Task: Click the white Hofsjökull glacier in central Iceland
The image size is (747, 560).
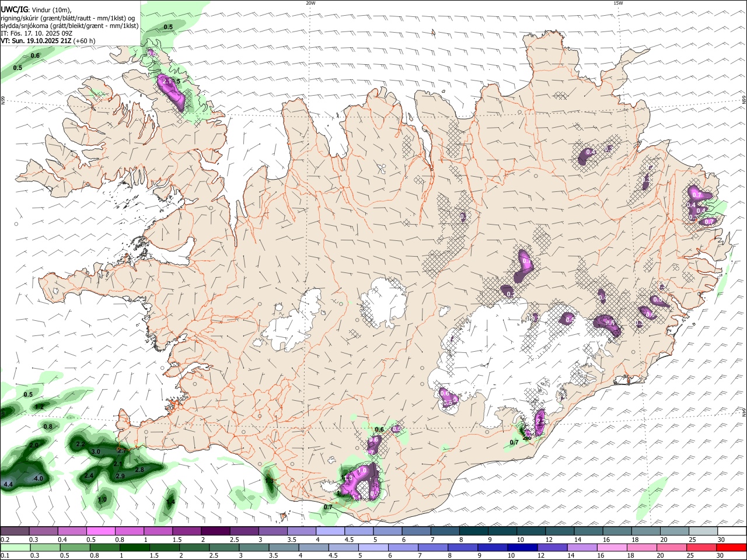Action: pos(384,302)
